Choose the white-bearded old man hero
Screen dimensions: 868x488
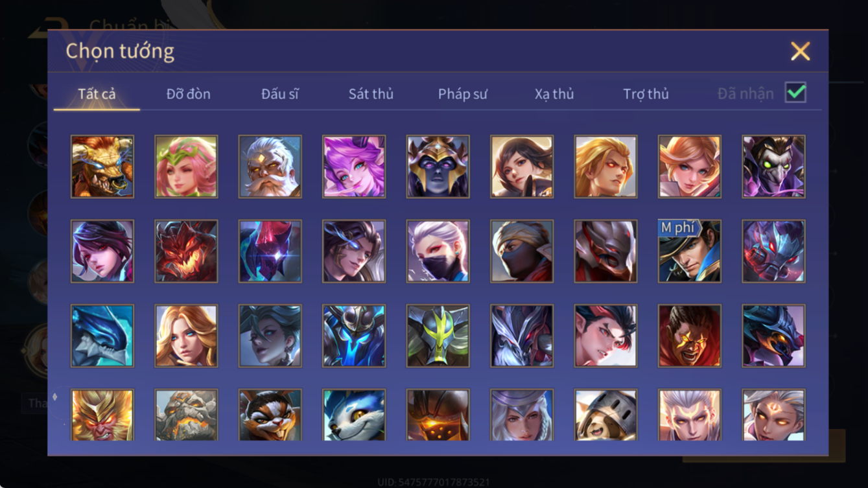270,167
